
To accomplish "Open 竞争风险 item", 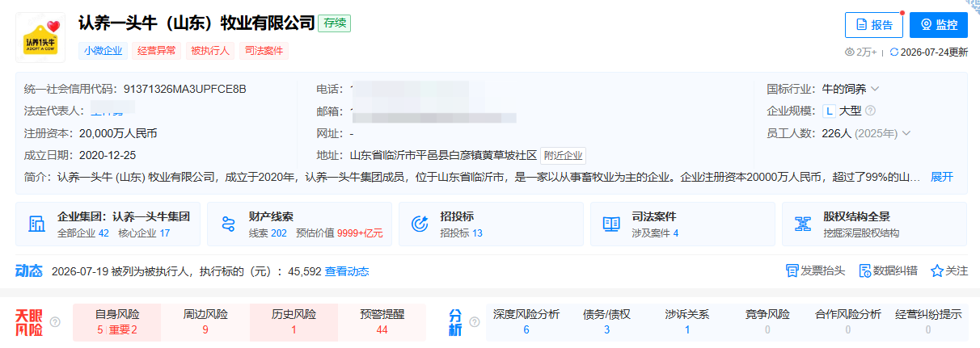I will tap(767, 321).
